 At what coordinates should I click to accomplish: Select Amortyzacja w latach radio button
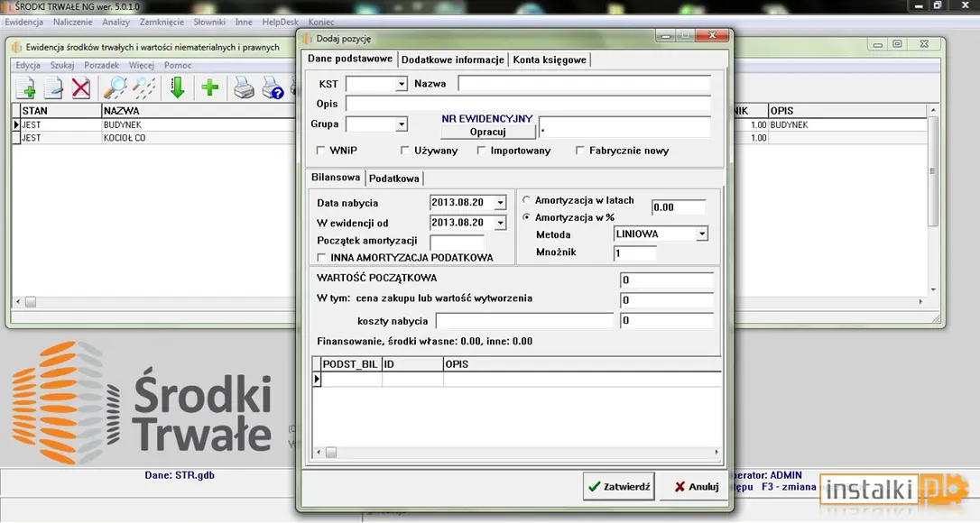click(526, 200)
